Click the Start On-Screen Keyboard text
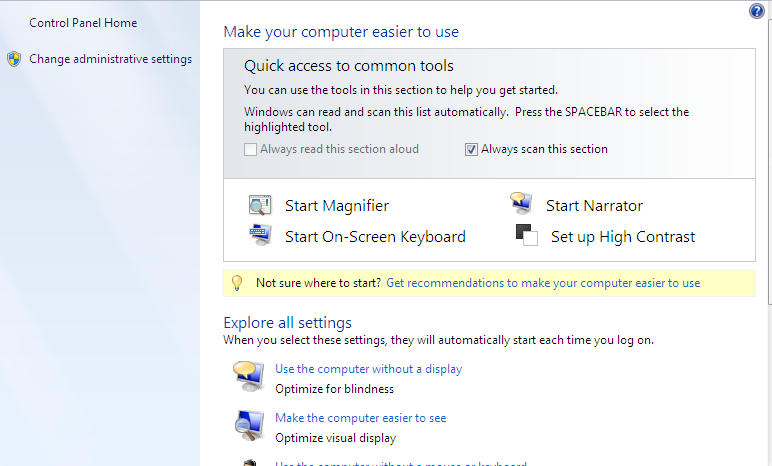The width and height of the screenshot is (772, 466). click(x=375, y=237)
